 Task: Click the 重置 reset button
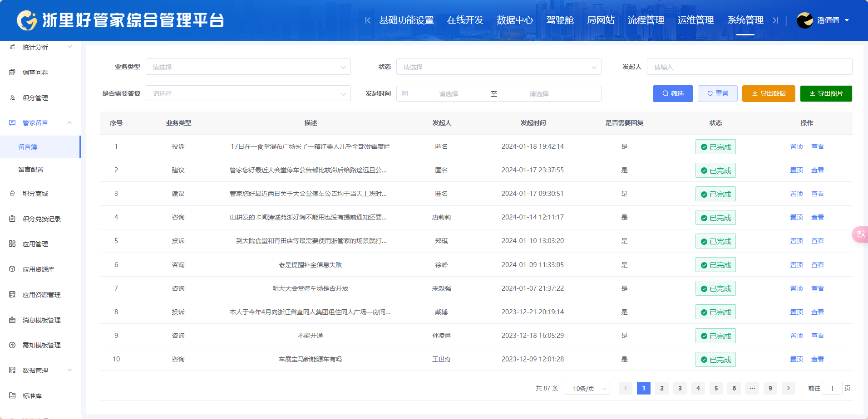(x=718, y=93)
